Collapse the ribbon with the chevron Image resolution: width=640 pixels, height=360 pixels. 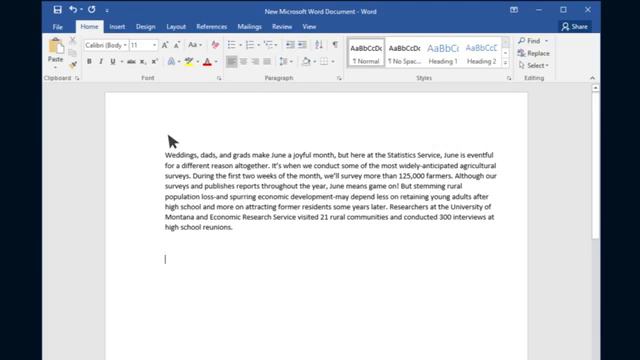(592, 78)
